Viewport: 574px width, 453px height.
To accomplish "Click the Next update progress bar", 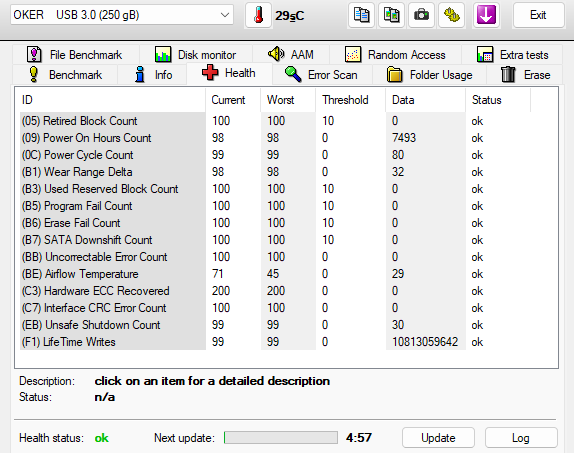I will point(281,438).
